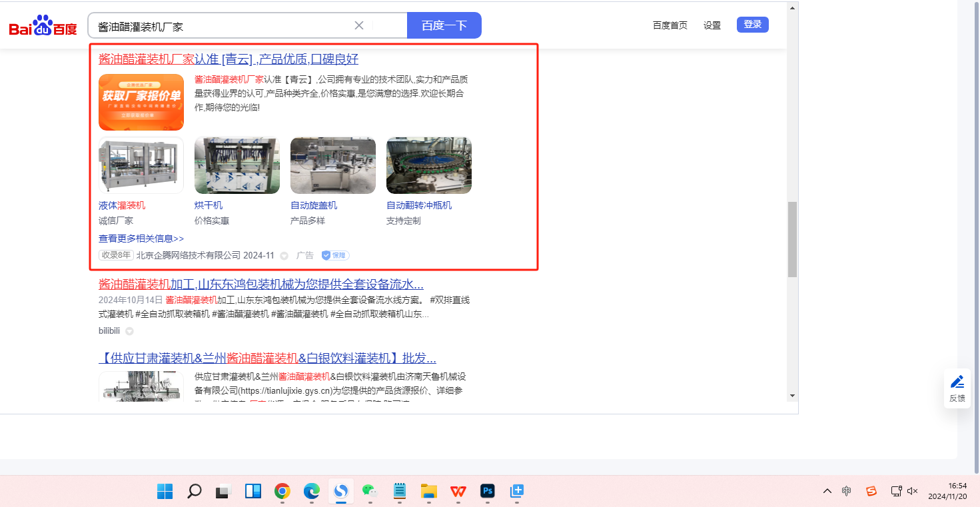Open the 查看更多相关信息>> link
Viewport: 980px width, 507px height.
pyautogui.click(x=141, y=239)
